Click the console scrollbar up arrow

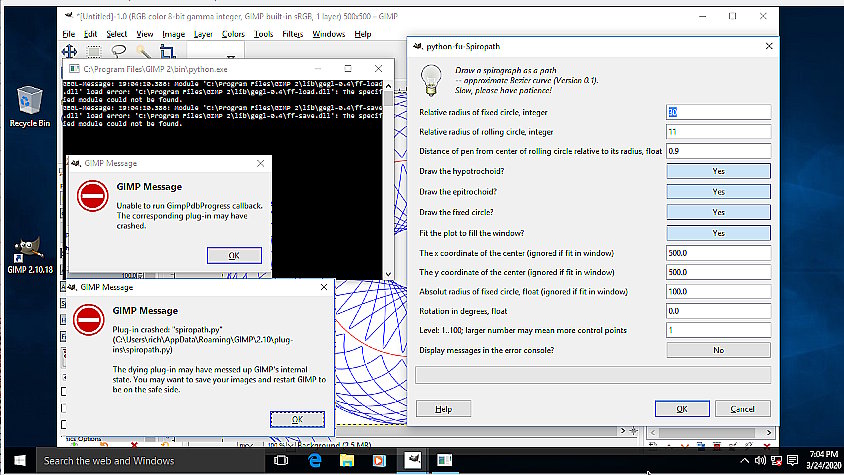pos(388,86)
